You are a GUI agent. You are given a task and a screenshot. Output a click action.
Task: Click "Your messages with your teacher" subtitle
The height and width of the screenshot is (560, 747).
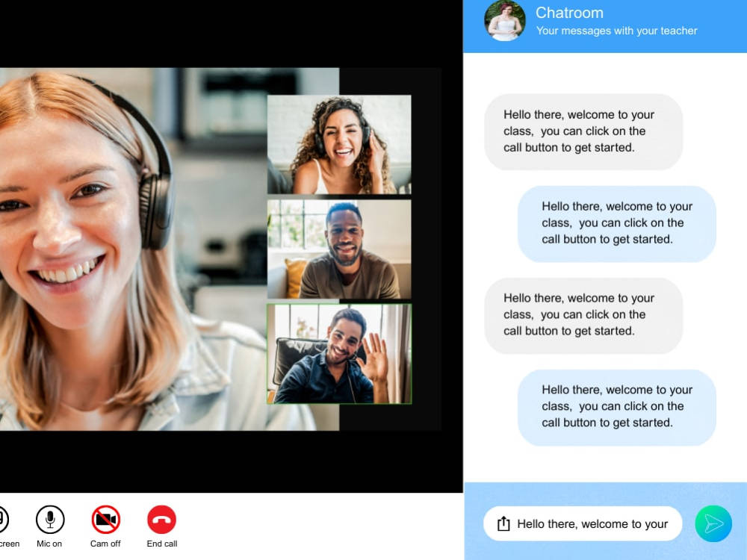[616, 31]
